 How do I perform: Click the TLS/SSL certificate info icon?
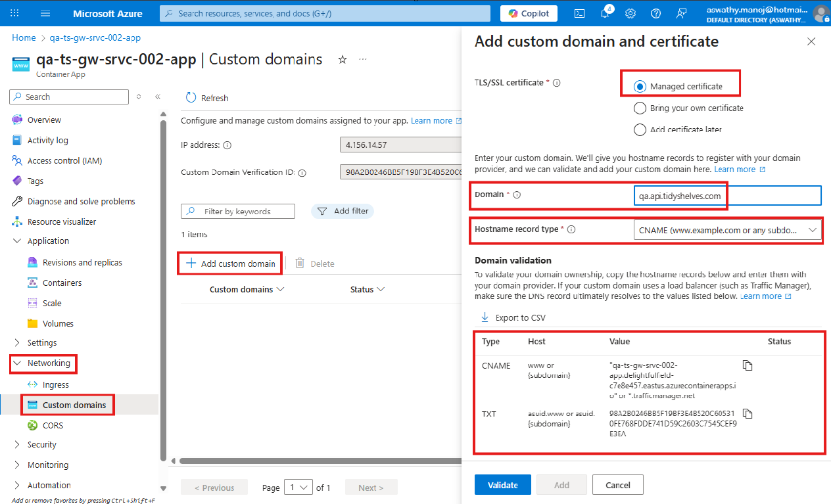pyautogui.click(x=557, y=83)
